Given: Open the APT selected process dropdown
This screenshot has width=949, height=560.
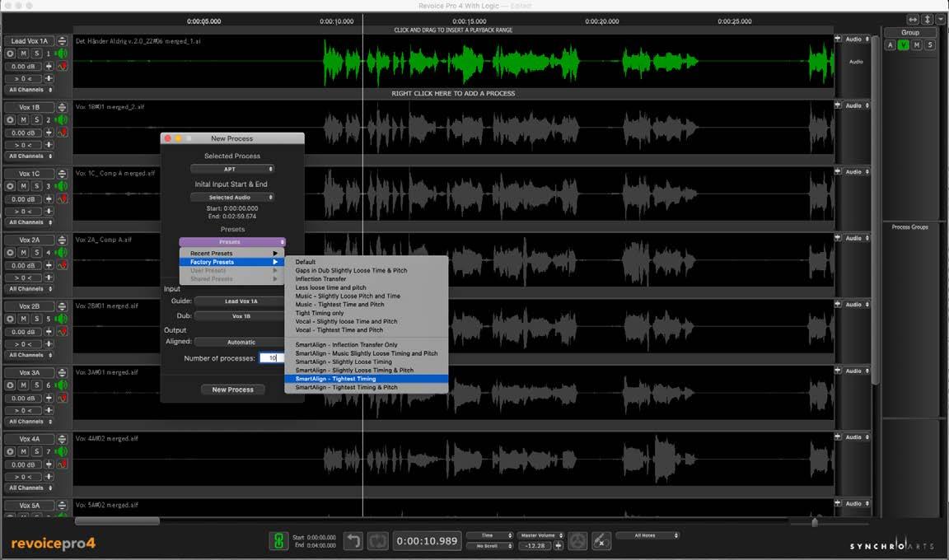Looking at the screenshot, I should pyautogui.click(x=231, y=170).
